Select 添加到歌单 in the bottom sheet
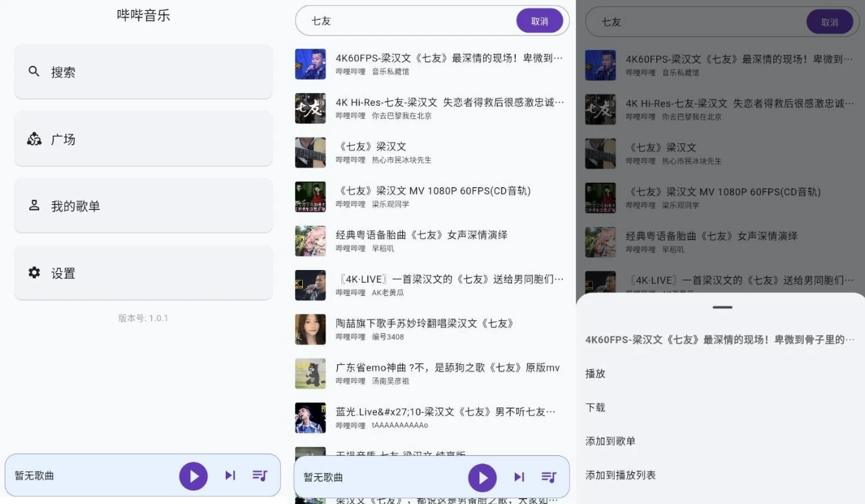Screen dimensions: 865x504 [x=610, y=441]
